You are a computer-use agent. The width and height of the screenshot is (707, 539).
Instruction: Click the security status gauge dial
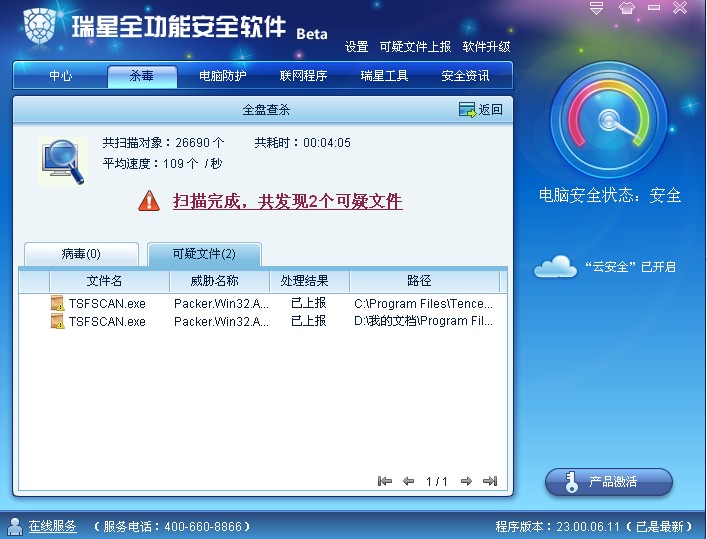609,120
